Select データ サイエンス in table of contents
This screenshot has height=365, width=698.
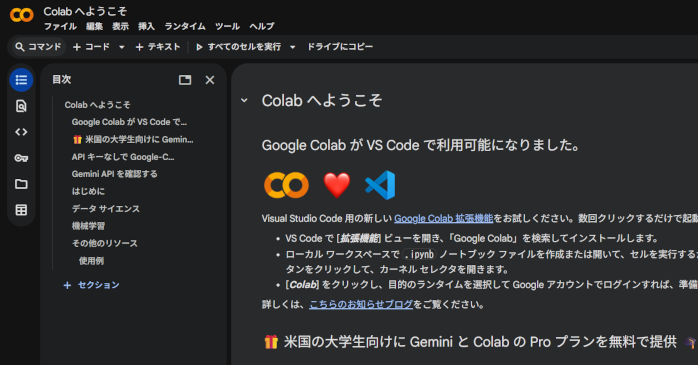106,209
